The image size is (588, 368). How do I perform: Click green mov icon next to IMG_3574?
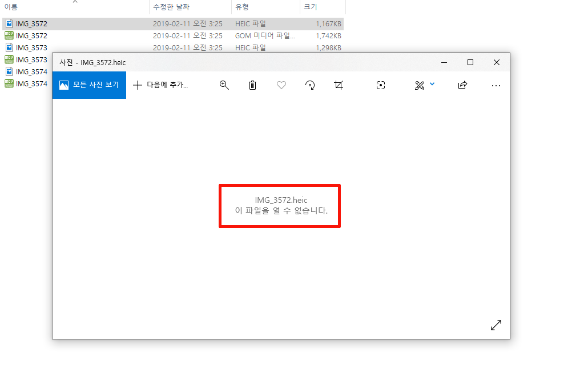(9, 84)
